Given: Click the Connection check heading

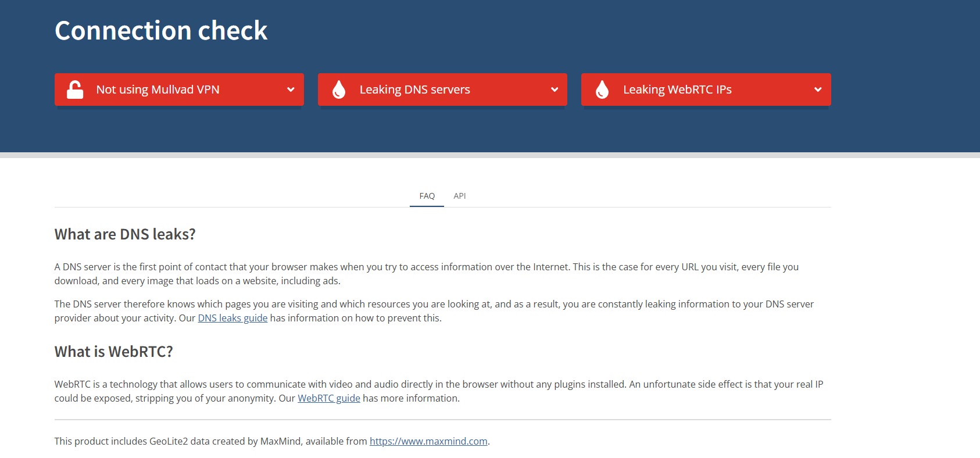Looking at the screenshot, I should click(161, 30).
